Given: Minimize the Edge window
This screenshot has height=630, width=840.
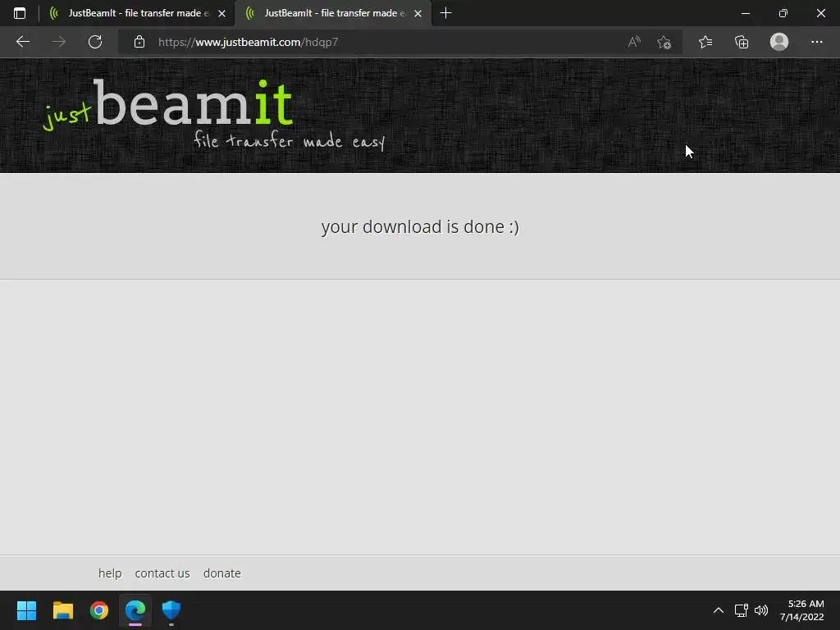Looking at the screenshot, I should click(745, 13).
